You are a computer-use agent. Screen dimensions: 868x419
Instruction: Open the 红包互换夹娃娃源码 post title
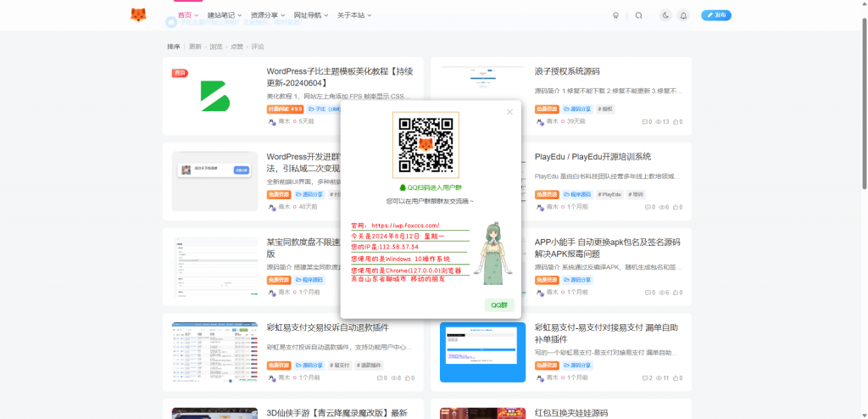571,413
